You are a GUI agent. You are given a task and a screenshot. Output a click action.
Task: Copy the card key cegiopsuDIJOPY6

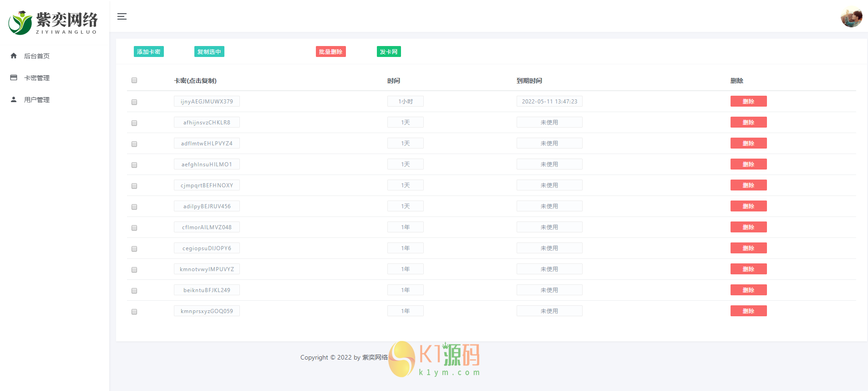click(207, 248)
